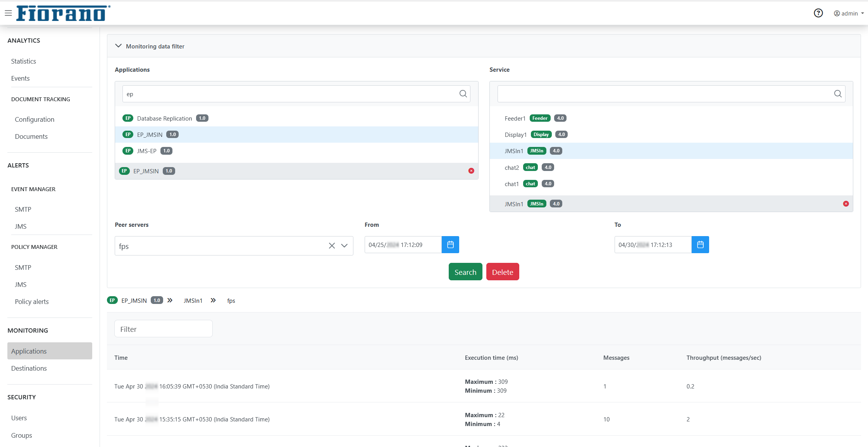This screenshot has width=868, height=447.
Task: Clear the fps peer server selection
Action: click(332, 246)
